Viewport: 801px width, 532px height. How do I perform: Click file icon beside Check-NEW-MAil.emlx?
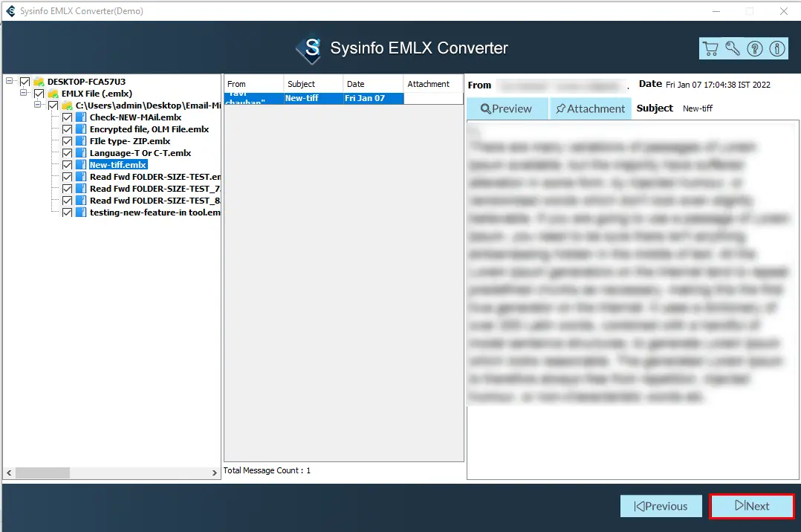tap(81, 117)
